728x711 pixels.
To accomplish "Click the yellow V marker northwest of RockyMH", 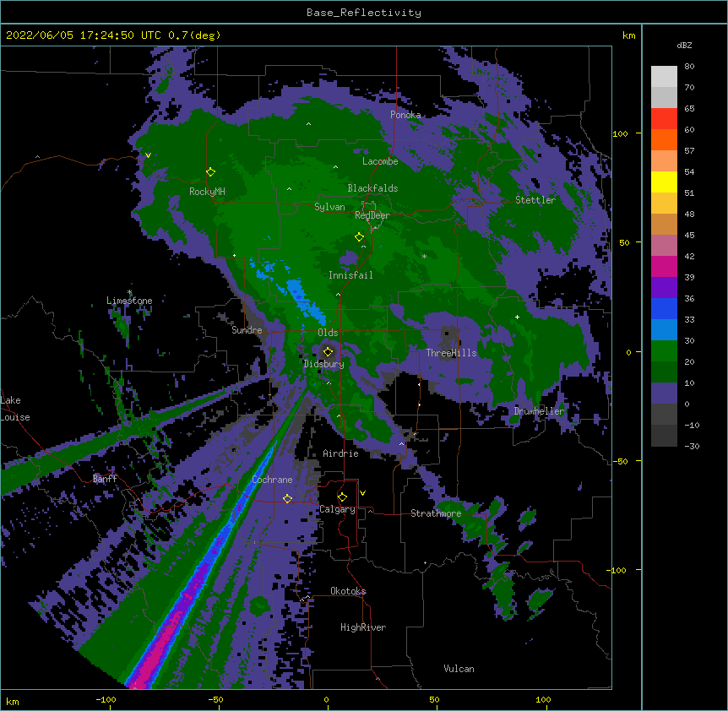I will (x=148, y=155).
